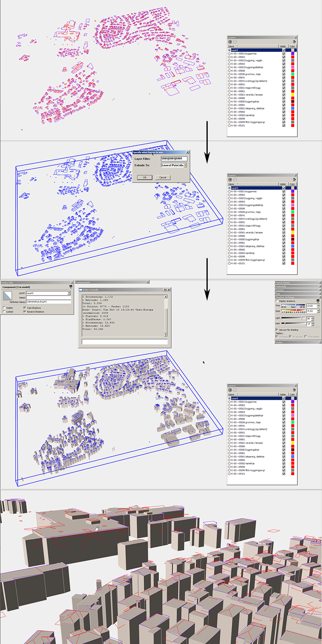Expand the Styles panel header
This screenshot has width=322, height=644.
(x=297, y=342)
